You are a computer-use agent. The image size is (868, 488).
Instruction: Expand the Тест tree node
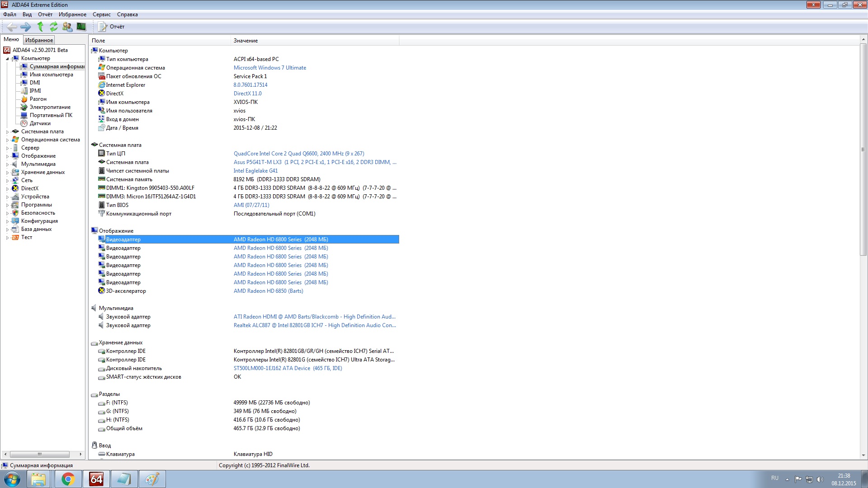tap(7, 238)
